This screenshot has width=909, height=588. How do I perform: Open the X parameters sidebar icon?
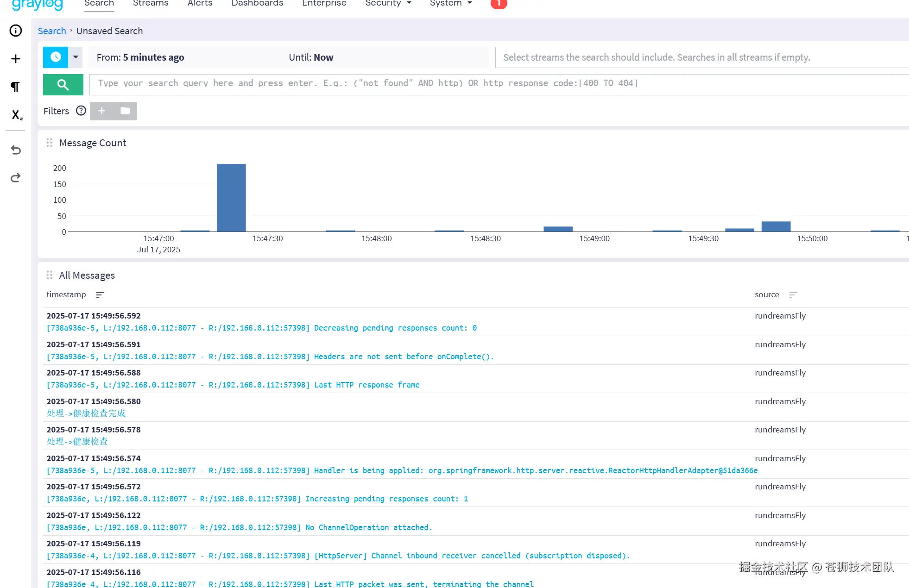point(17,115)
